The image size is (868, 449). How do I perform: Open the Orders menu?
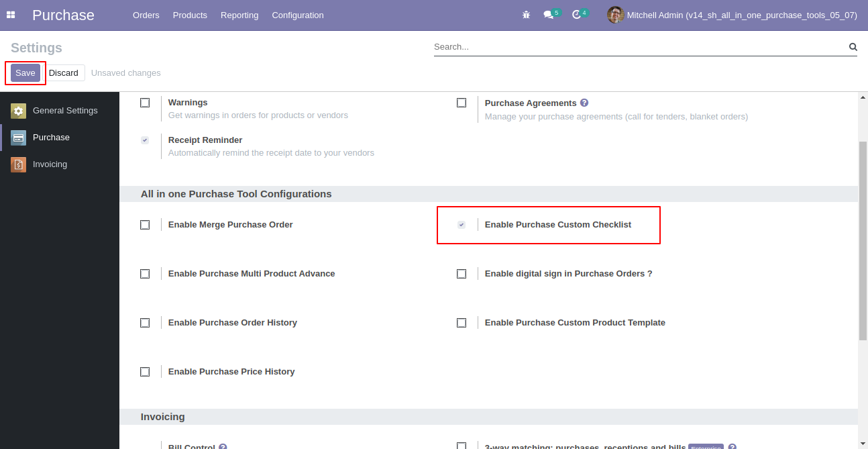[146, 15]
